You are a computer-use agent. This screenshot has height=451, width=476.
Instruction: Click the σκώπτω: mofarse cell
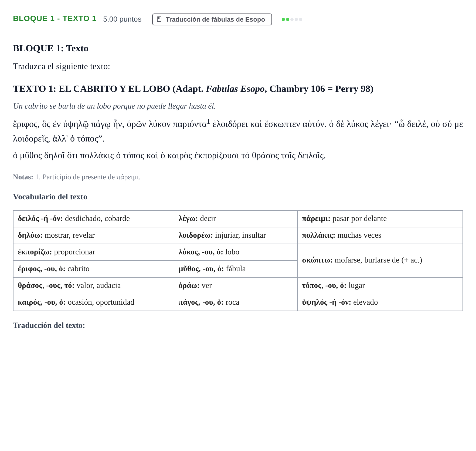pyautogui.click(x=380, y=261)
